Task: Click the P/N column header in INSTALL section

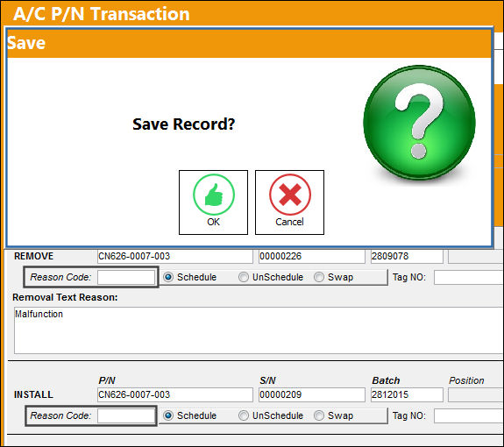Action: (107, 380)
